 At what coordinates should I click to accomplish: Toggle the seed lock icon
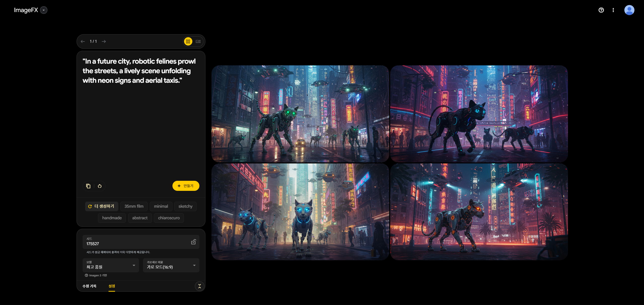pyautogui.click(x=193, y=242)
